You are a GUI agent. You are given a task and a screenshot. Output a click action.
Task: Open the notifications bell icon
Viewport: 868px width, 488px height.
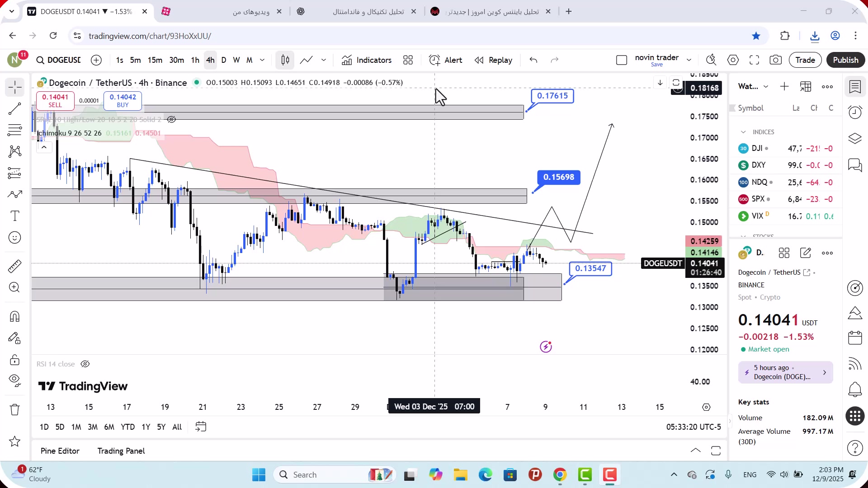click(x=855, y=389)
